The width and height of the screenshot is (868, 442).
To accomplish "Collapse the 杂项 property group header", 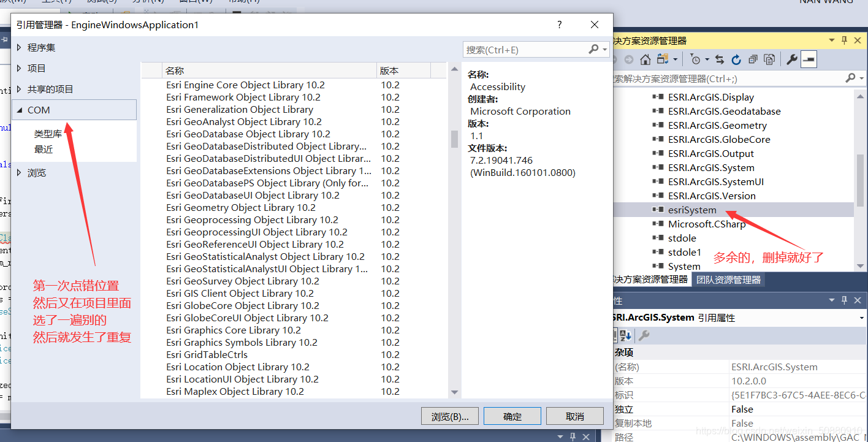I will pyautogui.click(x=624, y=352).
